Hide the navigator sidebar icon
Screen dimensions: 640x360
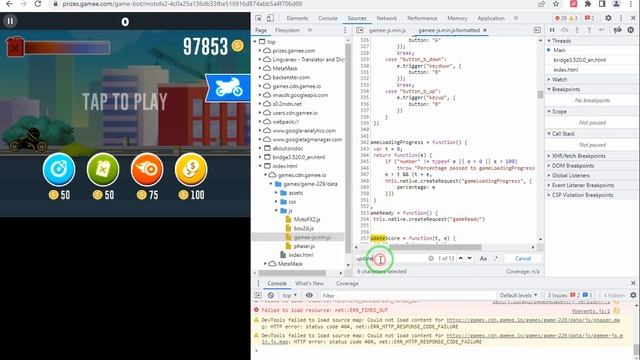click(x=360, y=30)
